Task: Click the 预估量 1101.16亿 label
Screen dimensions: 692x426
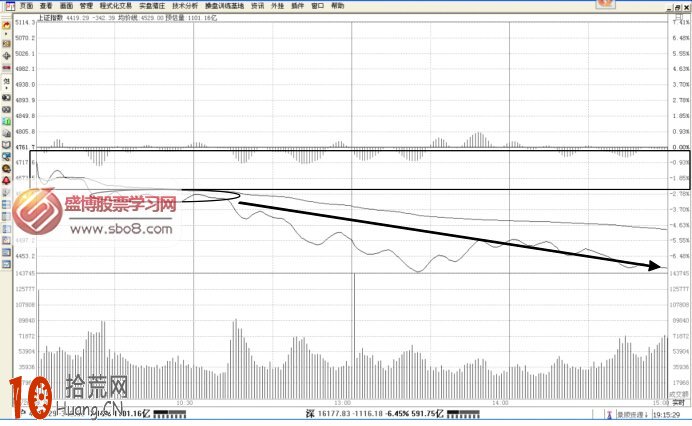Action: 191,18
